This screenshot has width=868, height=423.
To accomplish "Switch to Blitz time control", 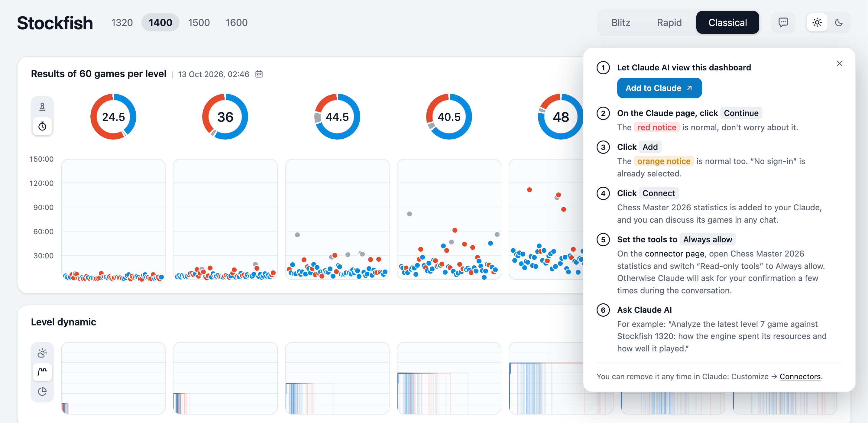I will pyautogui.click(x=621, y=23).
